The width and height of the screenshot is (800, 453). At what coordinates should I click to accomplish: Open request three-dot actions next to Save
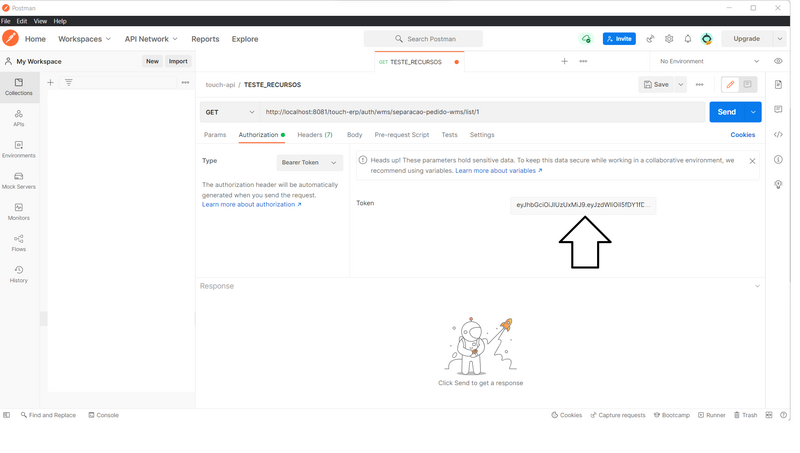699,85
